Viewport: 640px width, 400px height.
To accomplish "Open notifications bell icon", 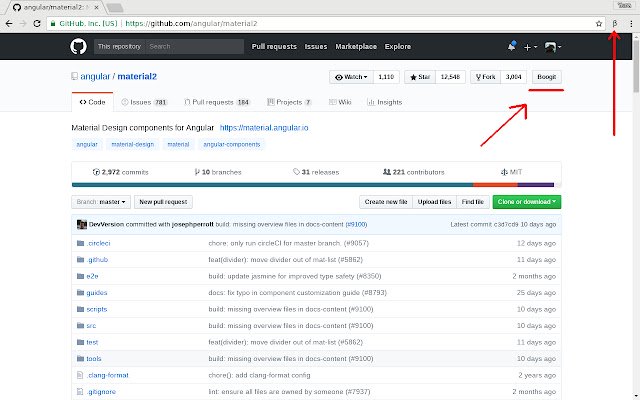I will pyautogui.click(x=511, y=46).
